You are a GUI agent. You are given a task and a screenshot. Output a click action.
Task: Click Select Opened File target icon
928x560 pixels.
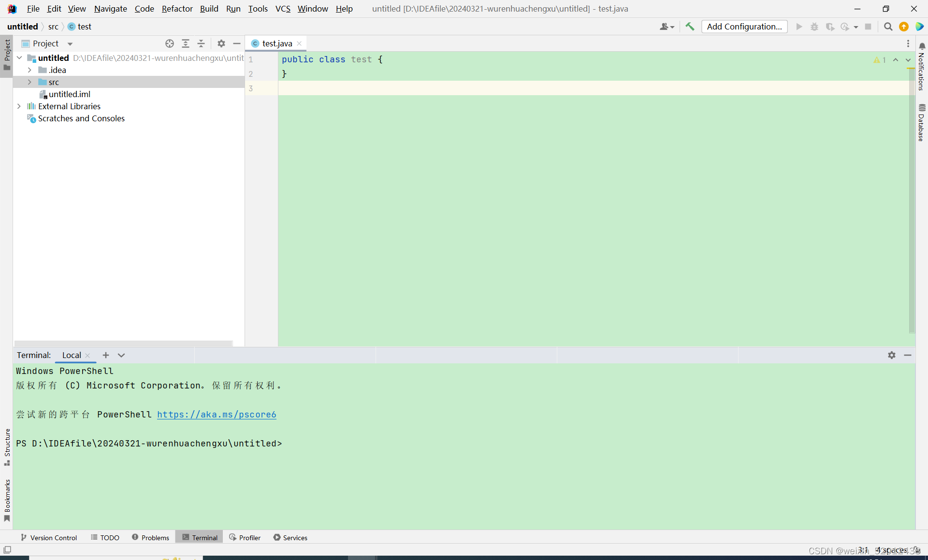coord(170,43)
